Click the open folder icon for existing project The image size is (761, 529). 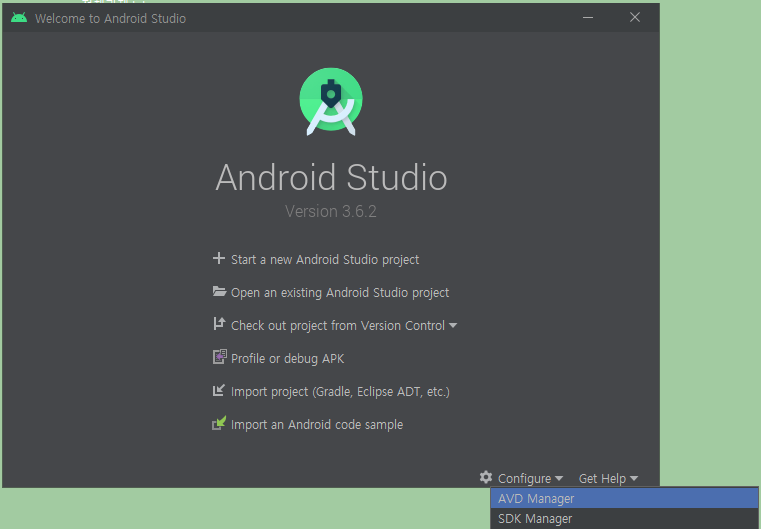click(x=219, y=291)
